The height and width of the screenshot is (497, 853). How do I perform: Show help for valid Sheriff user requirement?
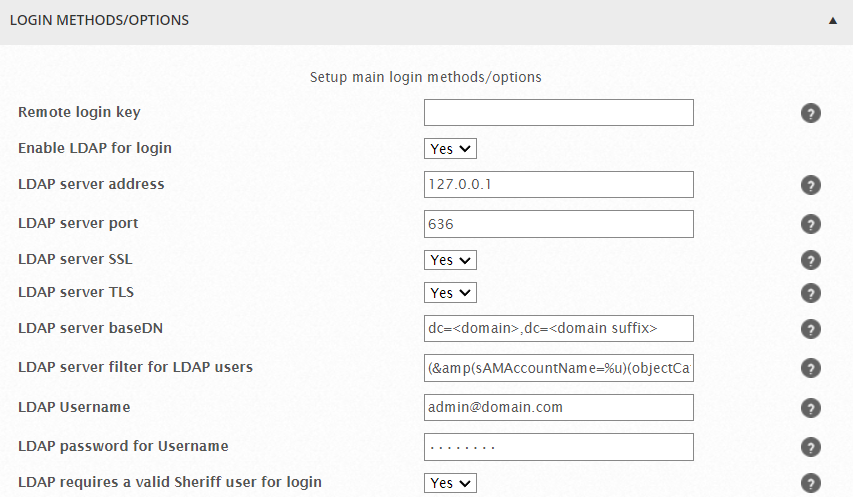click(x=811, y=483)
